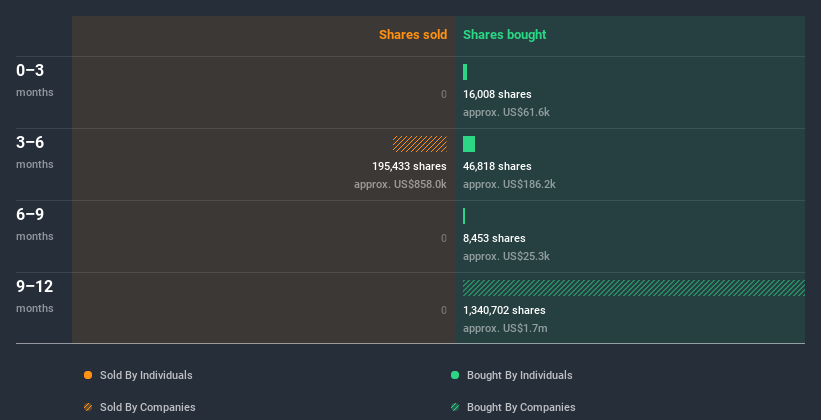Click the zero sold value in 6–9 months row
Viewport: 821px width, 420px height.
tap(444, 238)
